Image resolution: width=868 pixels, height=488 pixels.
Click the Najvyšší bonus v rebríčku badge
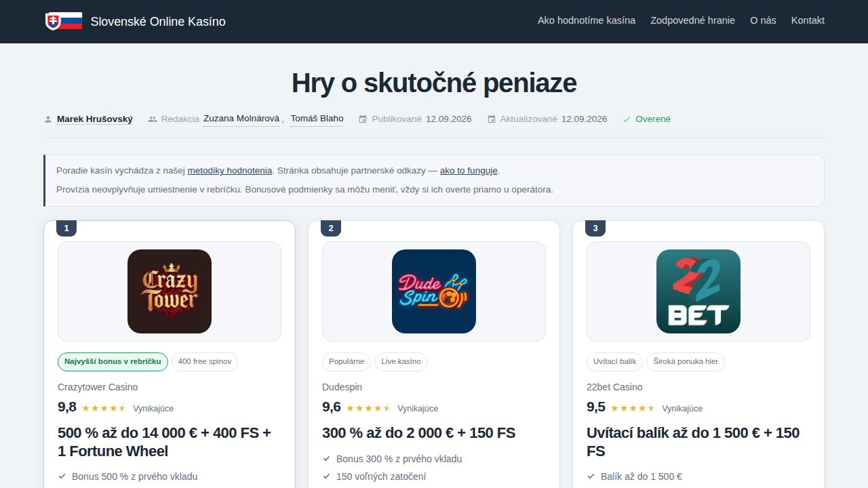tap(113, 362)
